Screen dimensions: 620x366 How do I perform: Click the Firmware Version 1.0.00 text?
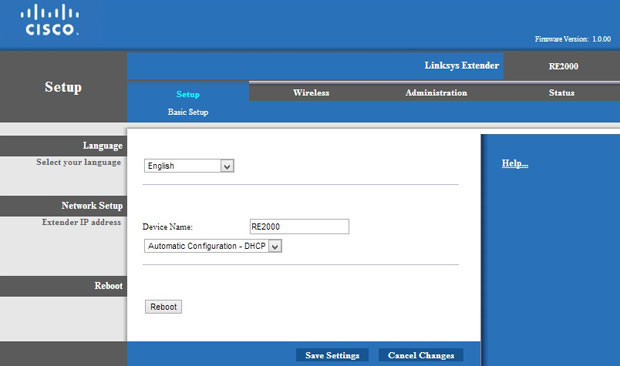[x=573, y=39]
